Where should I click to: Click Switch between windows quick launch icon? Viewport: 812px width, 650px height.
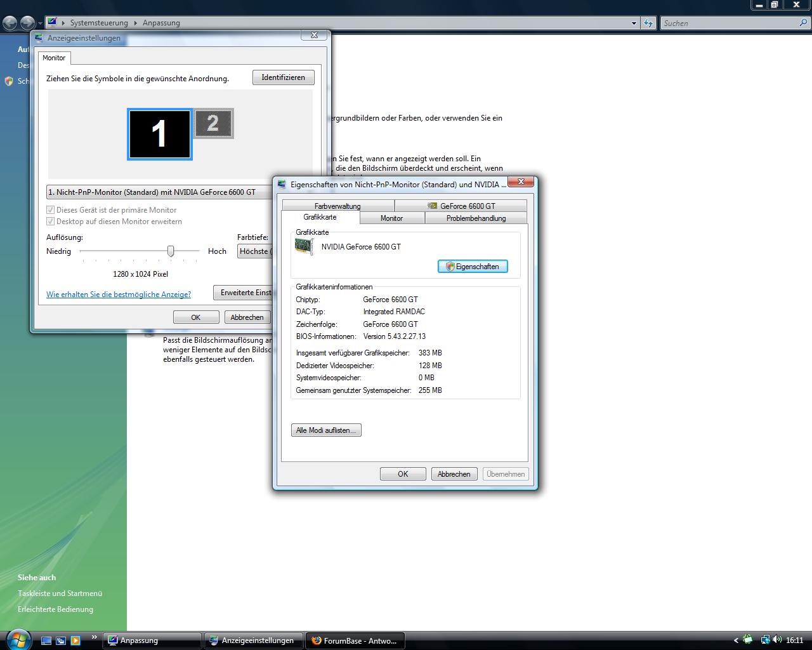pos(61,640)
